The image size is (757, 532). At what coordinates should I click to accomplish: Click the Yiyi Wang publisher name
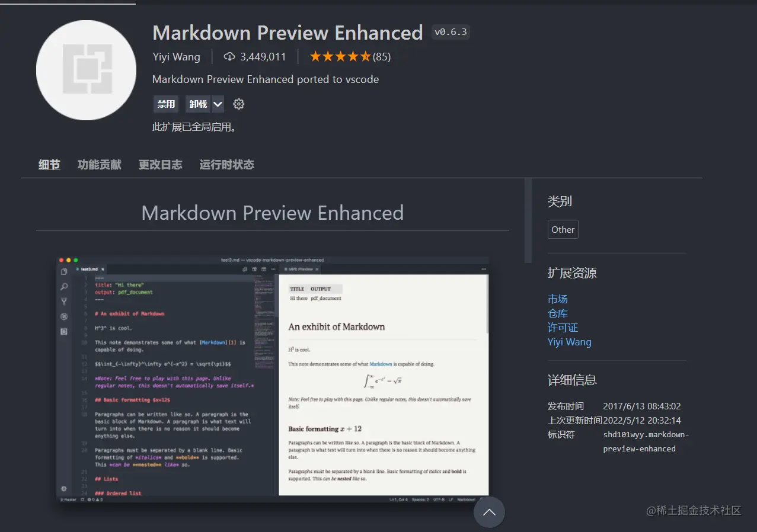tap(176, 57)
